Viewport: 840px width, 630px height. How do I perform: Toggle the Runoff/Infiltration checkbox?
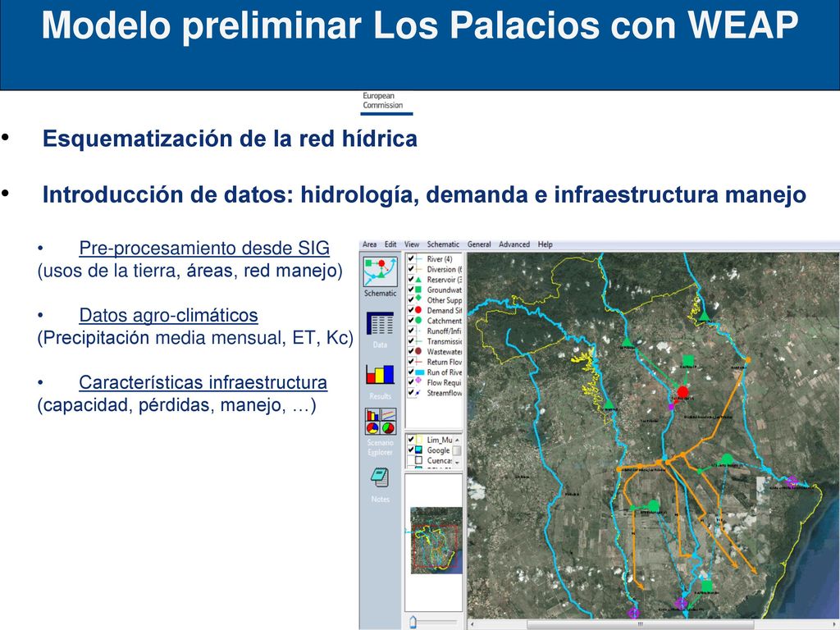411,331
